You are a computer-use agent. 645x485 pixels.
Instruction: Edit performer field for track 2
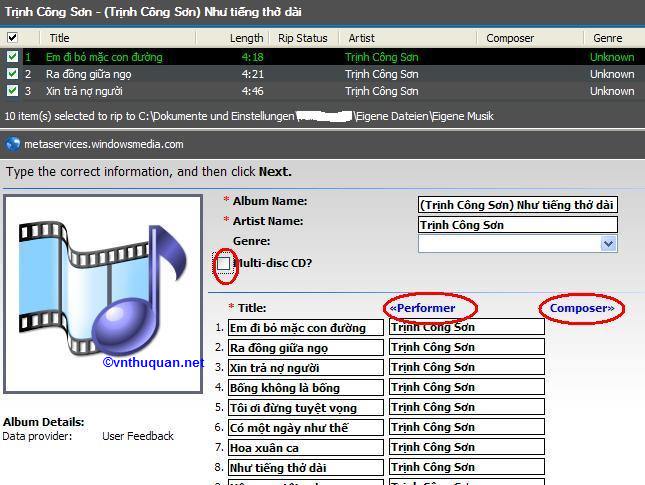467,347
